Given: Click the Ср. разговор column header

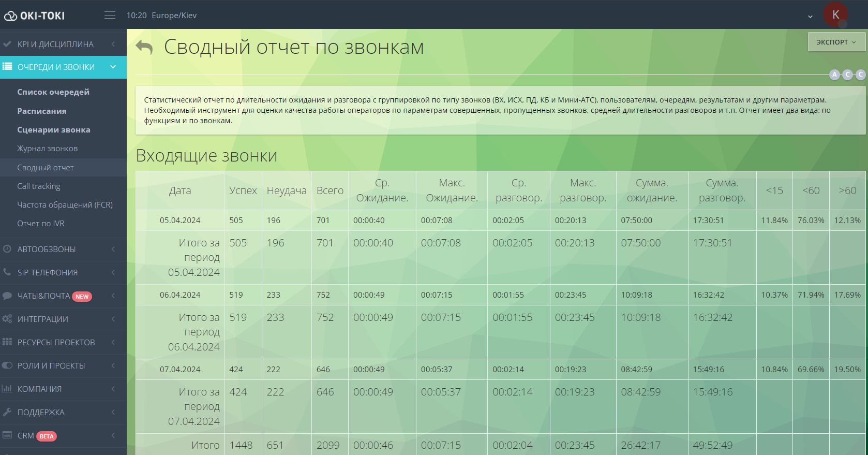Looking at the screenshot, I should point(519,190).
